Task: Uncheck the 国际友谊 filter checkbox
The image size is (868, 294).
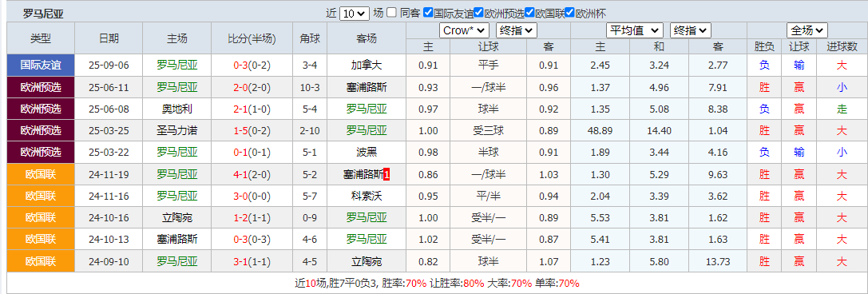Action: point(428,13)
